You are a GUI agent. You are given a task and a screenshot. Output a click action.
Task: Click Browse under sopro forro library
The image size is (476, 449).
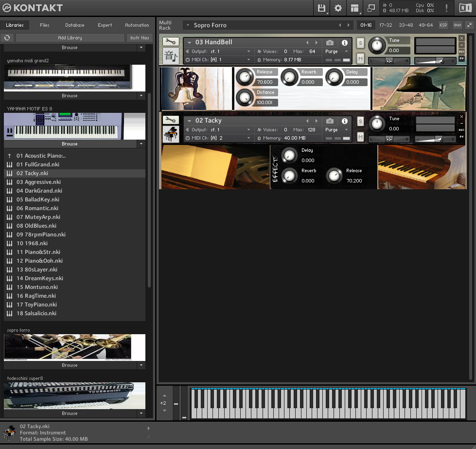70,365
